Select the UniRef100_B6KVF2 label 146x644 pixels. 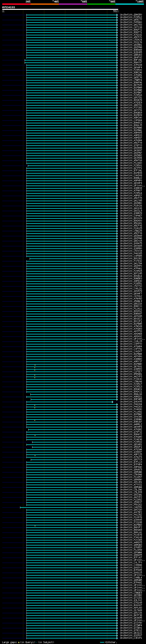pos(131,527)
